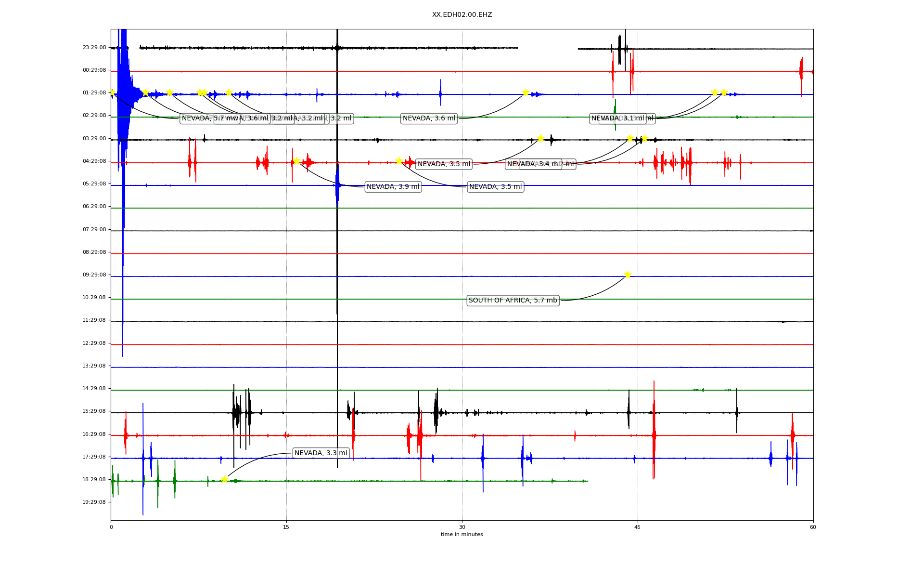Click the star linked to NEVADA 3.6 ml label
The image size is (924, 578).
[526, 92]
